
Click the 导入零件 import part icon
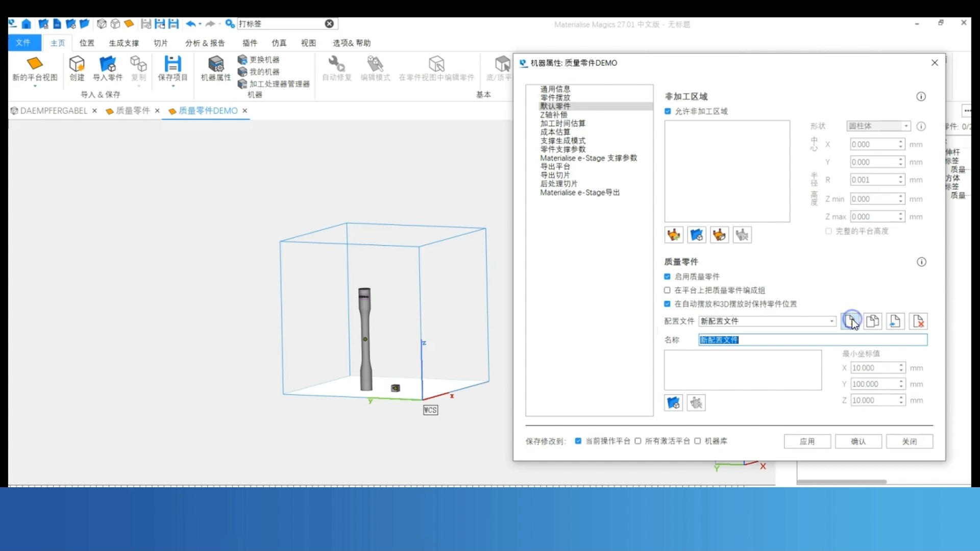click(x=107, y=64)
